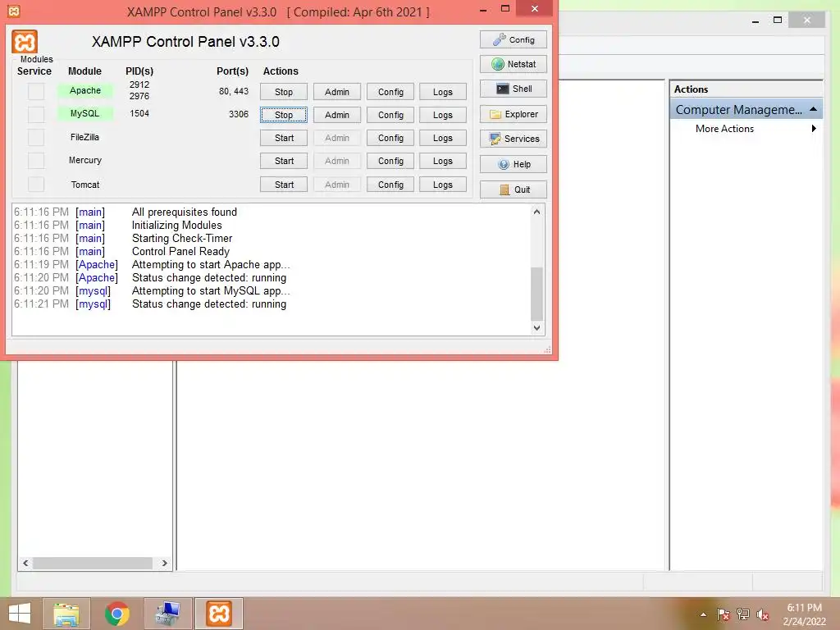
Task: Start the Tomcat module
Action: (284, 185)
